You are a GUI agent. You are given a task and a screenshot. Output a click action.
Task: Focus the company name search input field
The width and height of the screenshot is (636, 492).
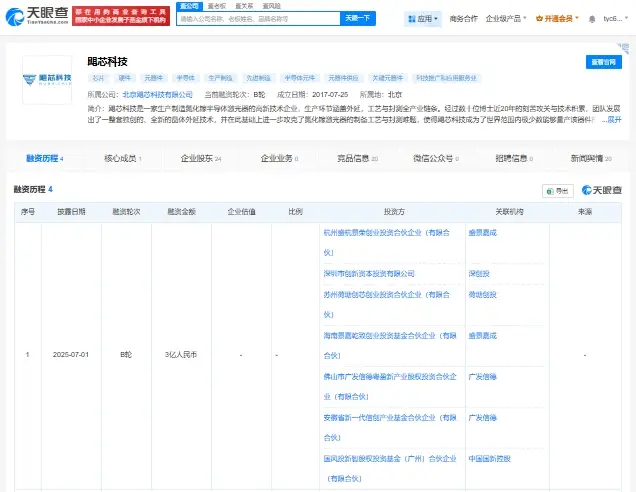point(258,19)
